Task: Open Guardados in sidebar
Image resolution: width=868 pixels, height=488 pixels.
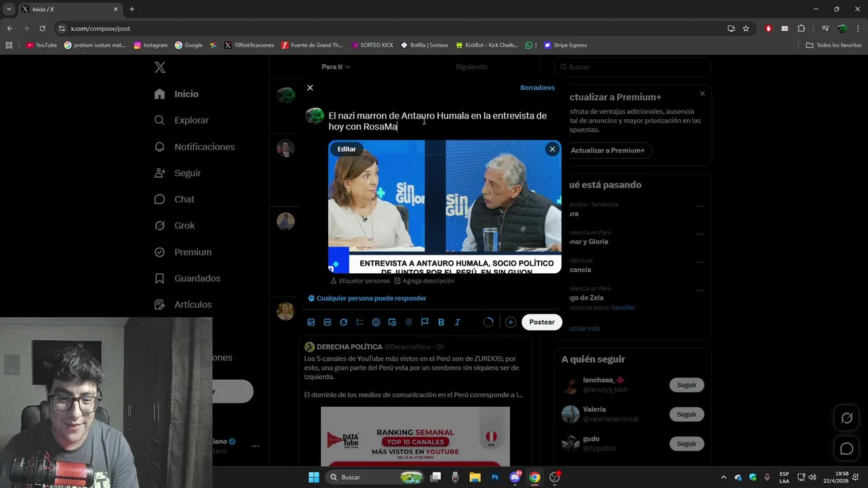Action: click(x=187, y=279)
